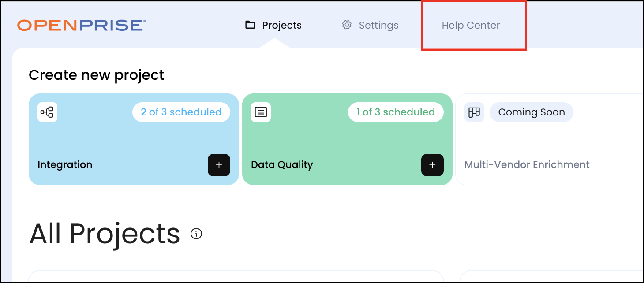Create a new Data Quality project
Screen dimensions: 644x283
tap(432, 165)
